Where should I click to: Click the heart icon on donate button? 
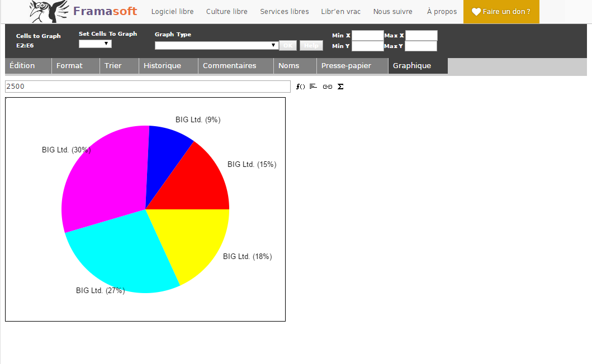click(x=476, y=12)
